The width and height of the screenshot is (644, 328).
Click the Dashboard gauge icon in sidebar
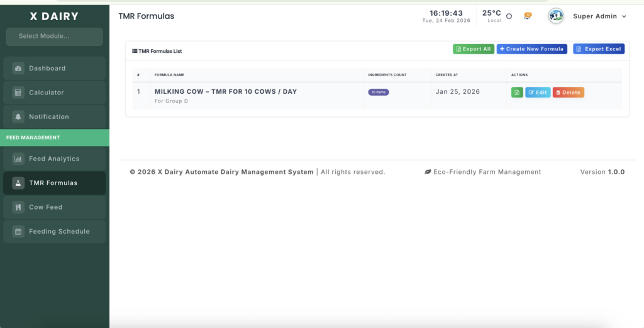(x=18, y=69)
